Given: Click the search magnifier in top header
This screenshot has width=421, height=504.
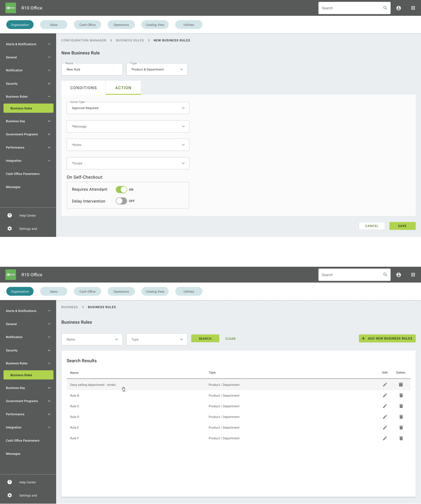Looking at the screenshot, I should coord(385,8).
